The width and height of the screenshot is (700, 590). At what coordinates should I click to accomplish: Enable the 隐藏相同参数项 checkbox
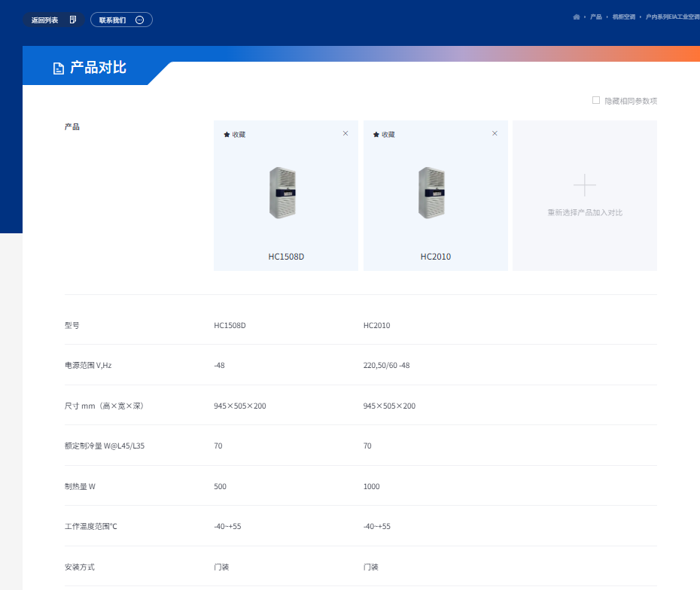[x=595, y=100]
